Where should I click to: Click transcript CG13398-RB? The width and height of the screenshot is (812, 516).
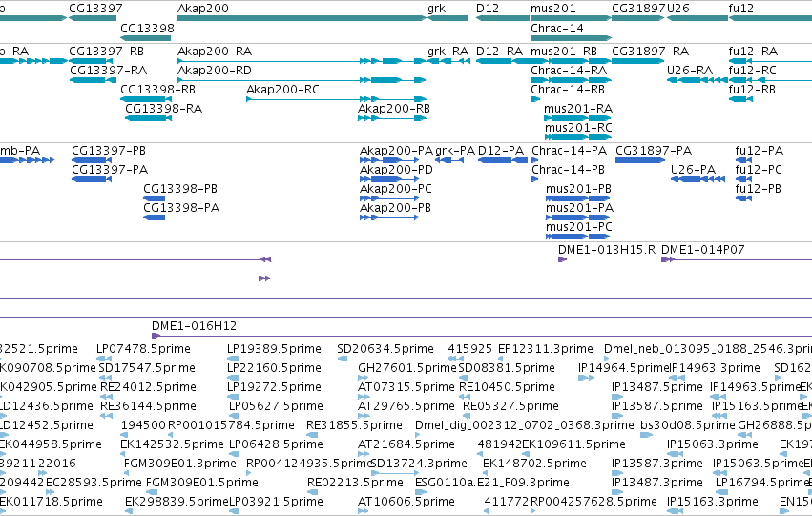coord(146,99)
